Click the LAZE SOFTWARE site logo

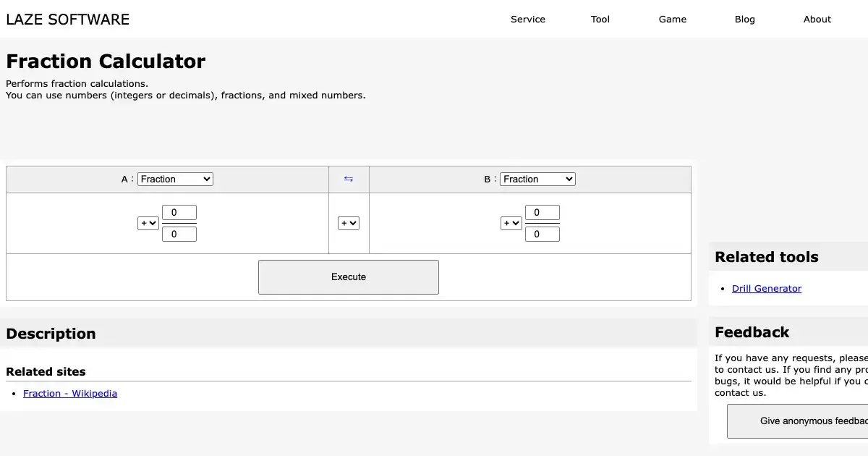tap(68, 20)
